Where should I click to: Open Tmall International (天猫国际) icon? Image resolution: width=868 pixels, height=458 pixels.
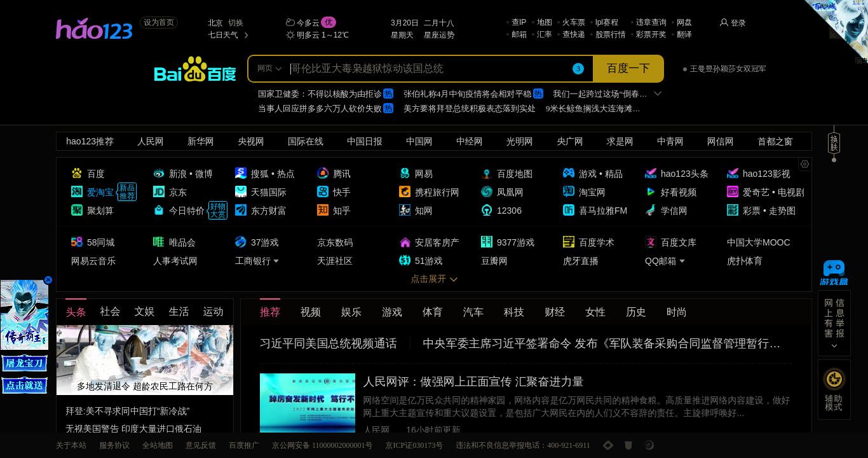point(241,191)
